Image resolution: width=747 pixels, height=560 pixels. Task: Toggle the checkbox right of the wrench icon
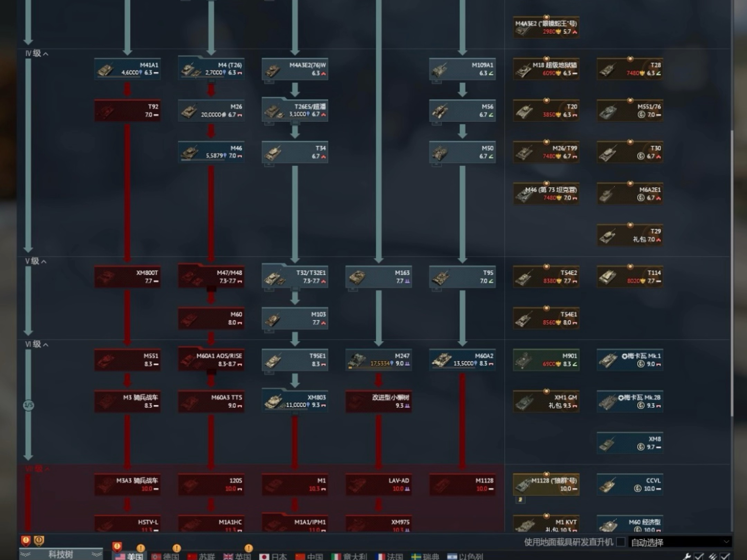coord(700,556)
